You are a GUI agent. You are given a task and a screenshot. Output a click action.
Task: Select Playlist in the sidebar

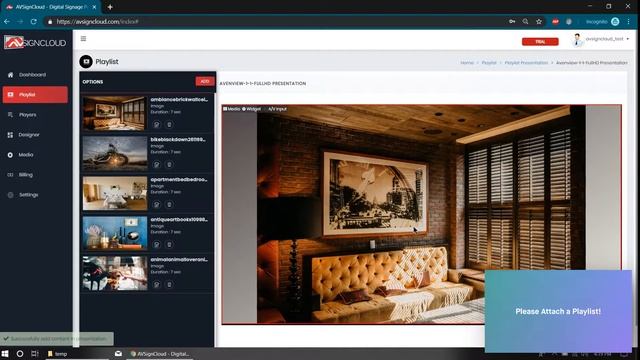point(35,95)
